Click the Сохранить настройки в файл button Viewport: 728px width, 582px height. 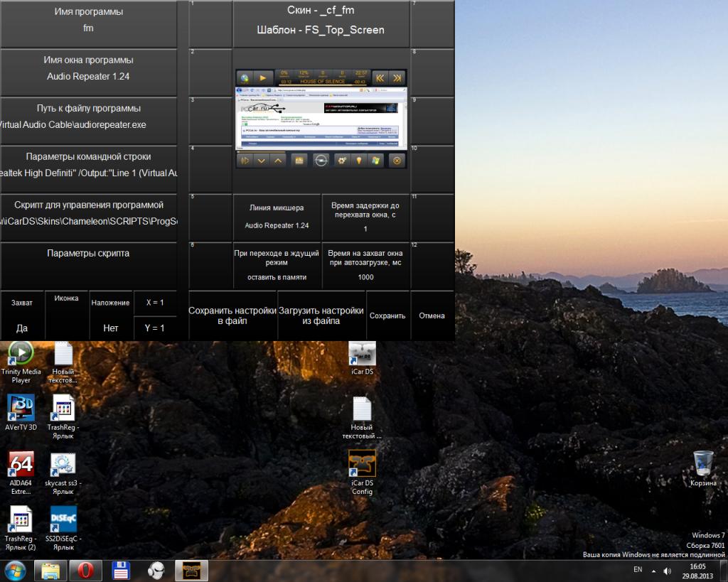pos(232,316)
